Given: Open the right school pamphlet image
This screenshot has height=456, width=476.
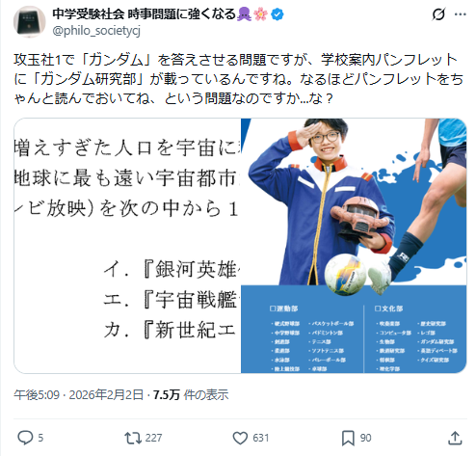Looking at the screenshot, I should point(354,246).
